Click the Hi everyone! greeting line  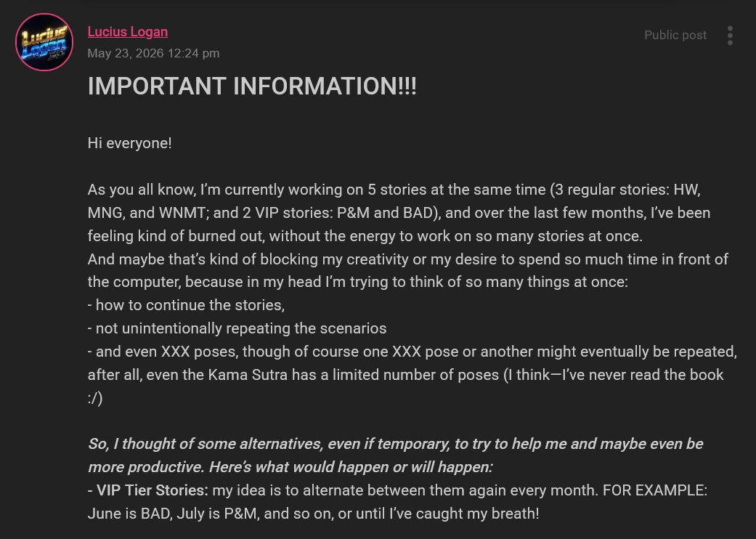pos(130,143)
